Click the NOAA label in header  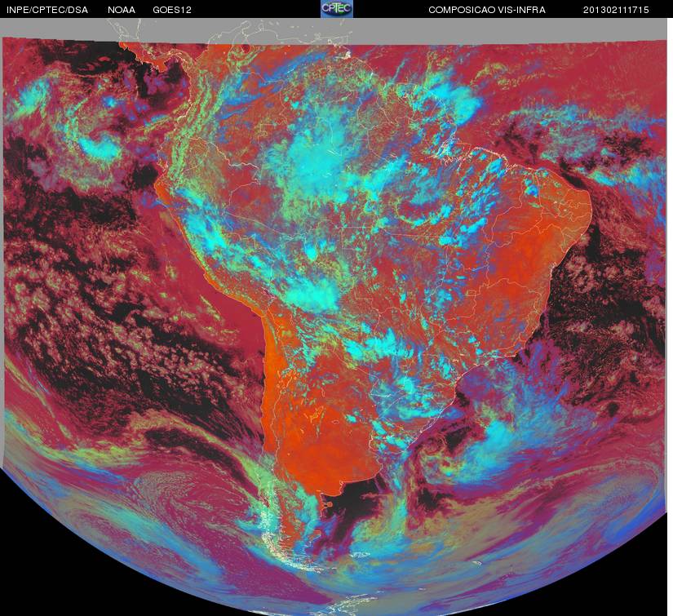(x=122, y=10)
